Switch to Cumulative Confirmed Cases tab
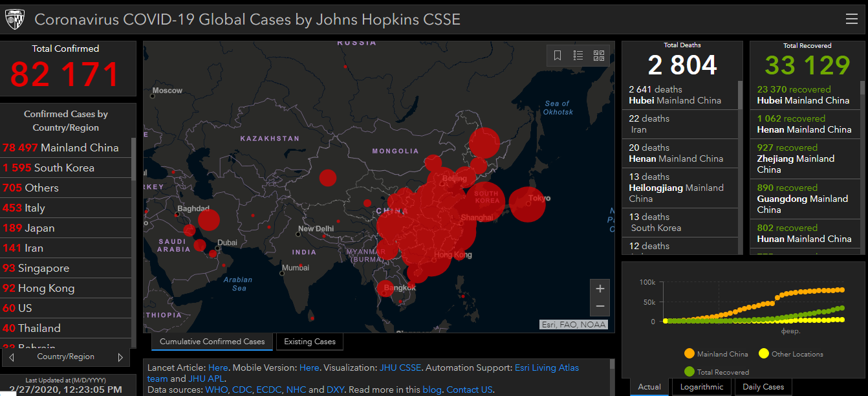Screen dimensions: 868x396 click(x=212, y=342)
